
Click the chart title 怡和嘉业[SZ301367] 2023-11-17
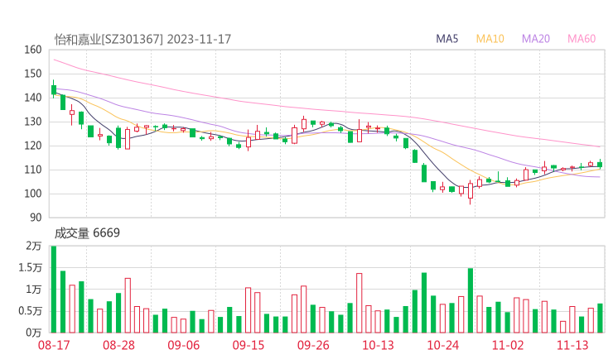pyautogui.click(x=142, y=40)
